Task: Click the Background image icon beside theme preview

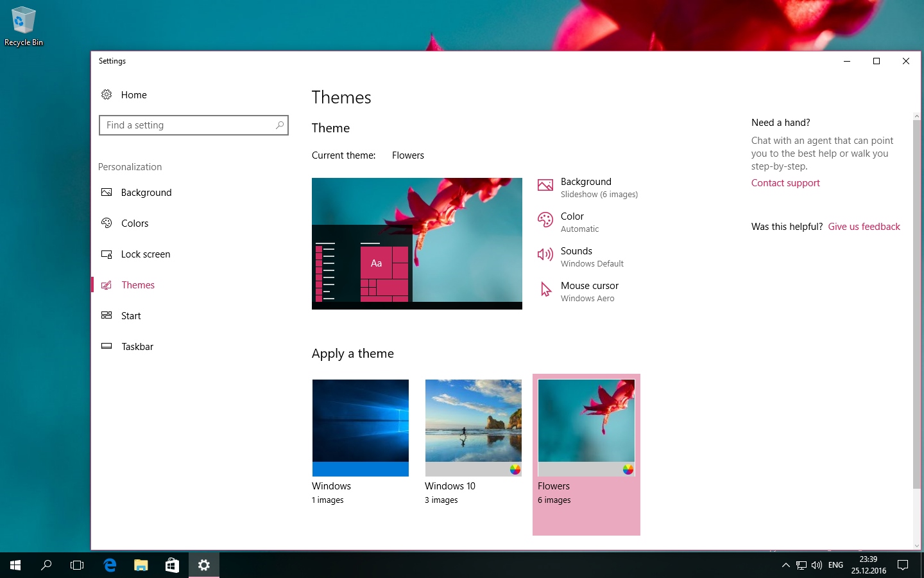Action: coord(545,186)
